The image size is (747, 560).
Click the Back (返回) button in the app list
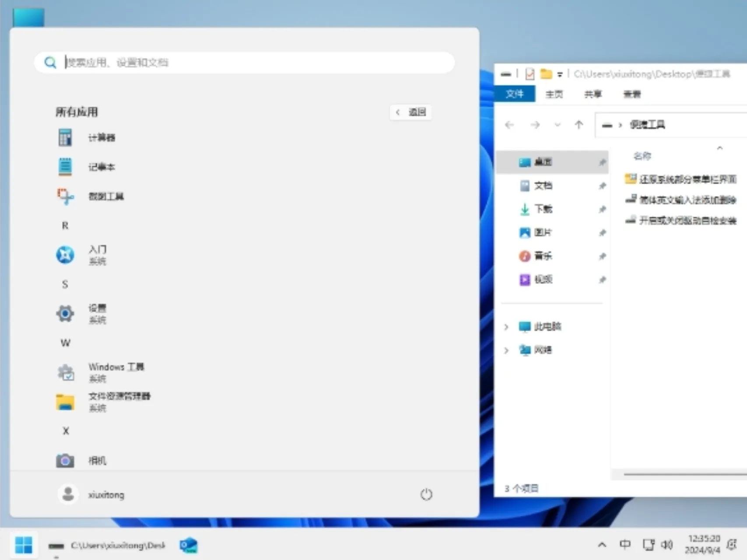click(410, 112)
